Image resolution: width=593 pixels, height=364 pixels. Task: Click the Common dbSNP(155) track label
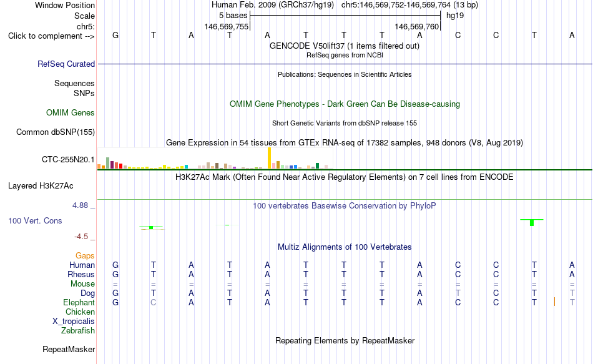[x=56, y=132]
